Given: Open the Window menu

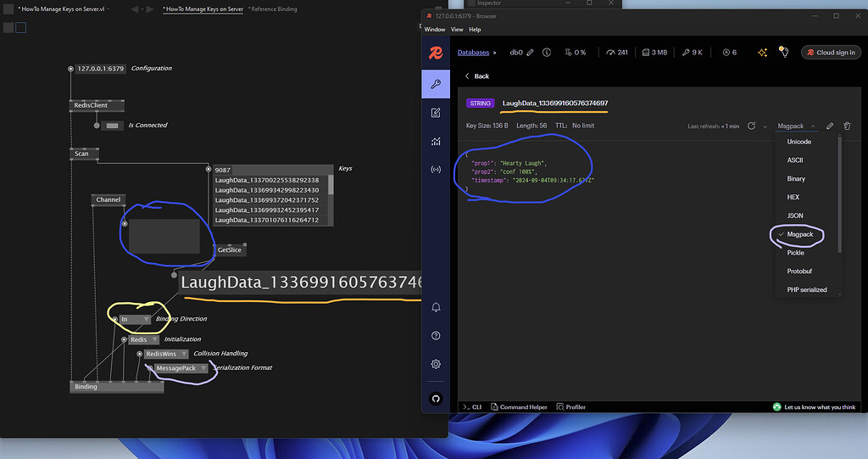Looking at the screenshot, I should [x=435, y=30].
